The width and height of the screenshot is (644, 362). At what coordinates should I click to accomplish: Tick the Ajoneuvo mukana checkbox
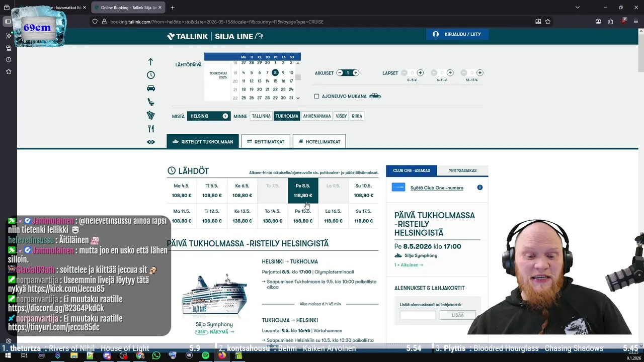click(x=316, y=96)
